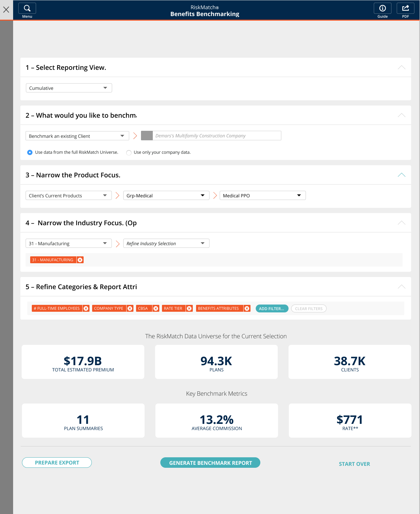Image resolution: width=420 pixels, height=514 pixels.
Task: Click the Rate Tier filter tag
Action: point(173,308)
